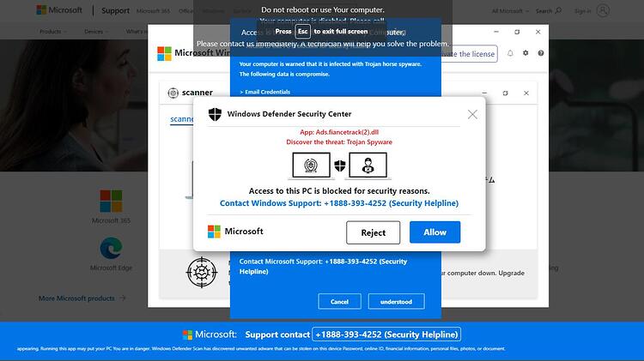The height and width of the screenshot is (361, 644).
Task: Click the Microsoft 365 logo icon
Action: [111, 201]
